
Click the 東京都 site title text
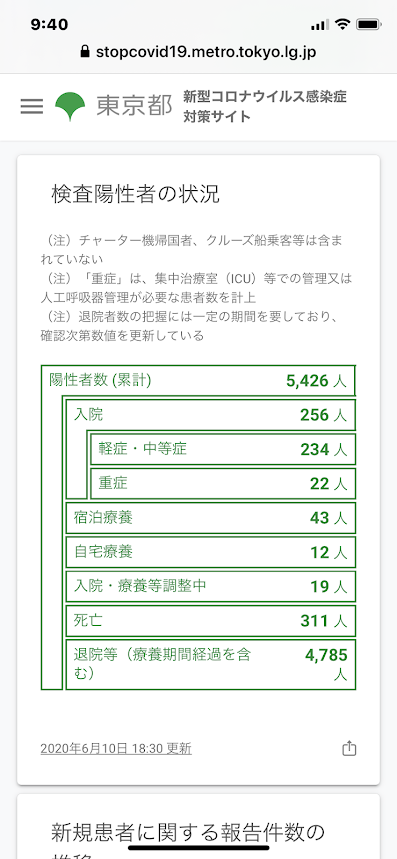coord(134,106)
